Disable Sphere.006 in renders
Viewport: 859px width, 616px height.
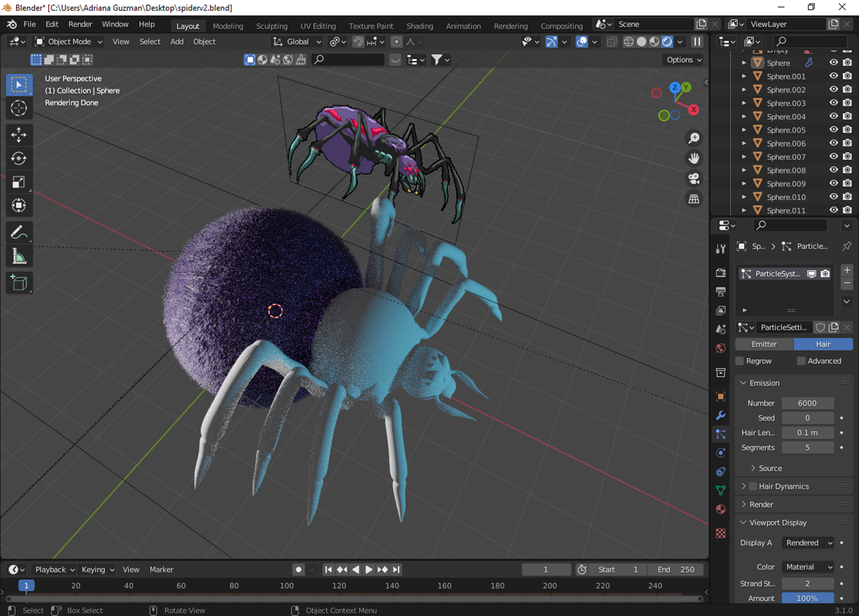848,143
